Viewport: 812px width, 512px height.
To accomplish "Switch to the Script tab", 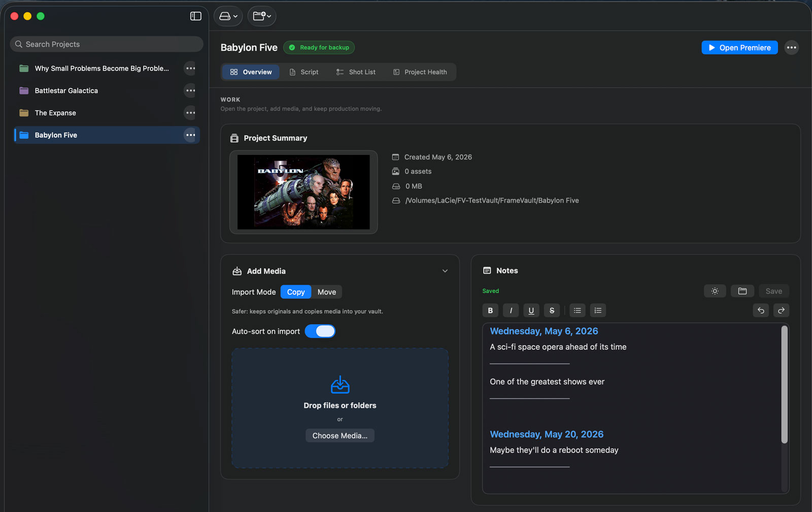I will click(303, 72).
